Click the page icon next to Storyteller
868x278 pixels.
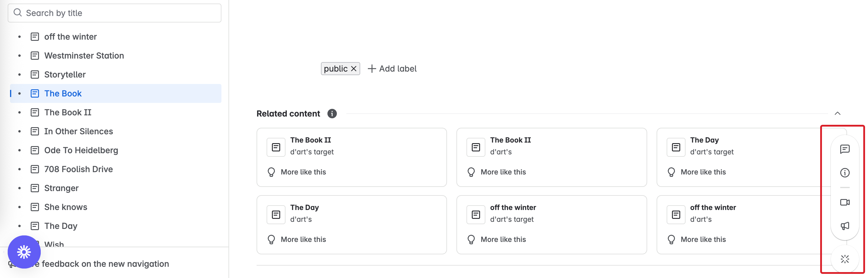point(35,74)
